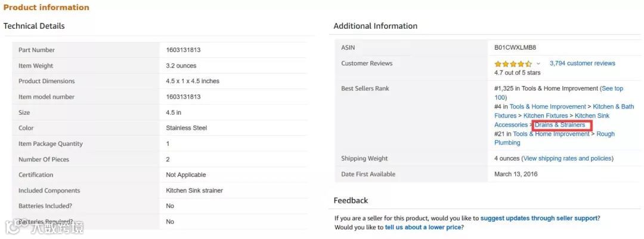Viewport: 644px width, 239px height.
Task: Click the Additional Information heading
Action: pos(375,26)
